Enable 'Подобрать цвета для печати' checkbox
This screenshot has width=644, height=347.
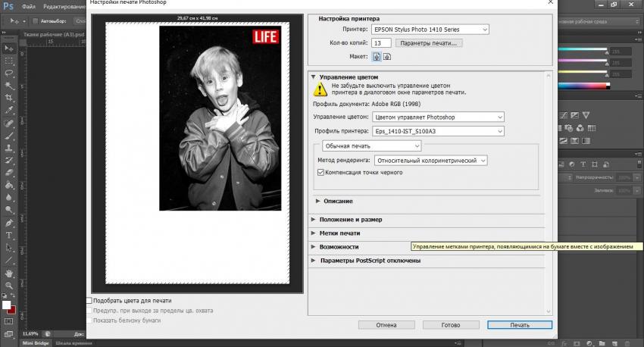coord(90,301)
